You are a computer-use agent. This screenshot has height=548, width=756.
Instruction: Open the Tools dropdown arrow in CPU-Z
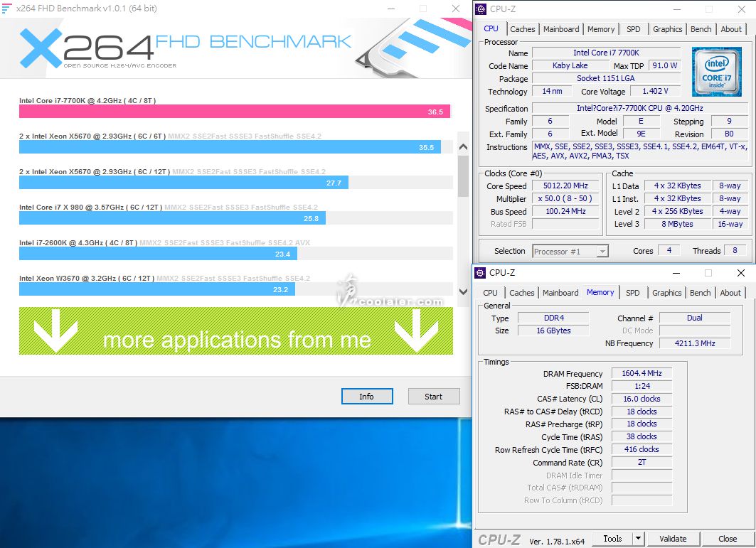pyautogui.click(x=638, y=538)
